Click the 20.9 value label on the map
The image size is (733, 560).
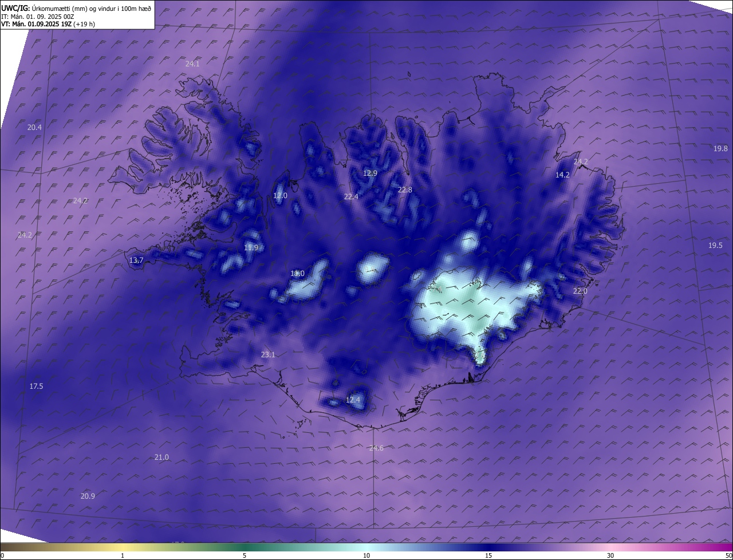point(88,496)
